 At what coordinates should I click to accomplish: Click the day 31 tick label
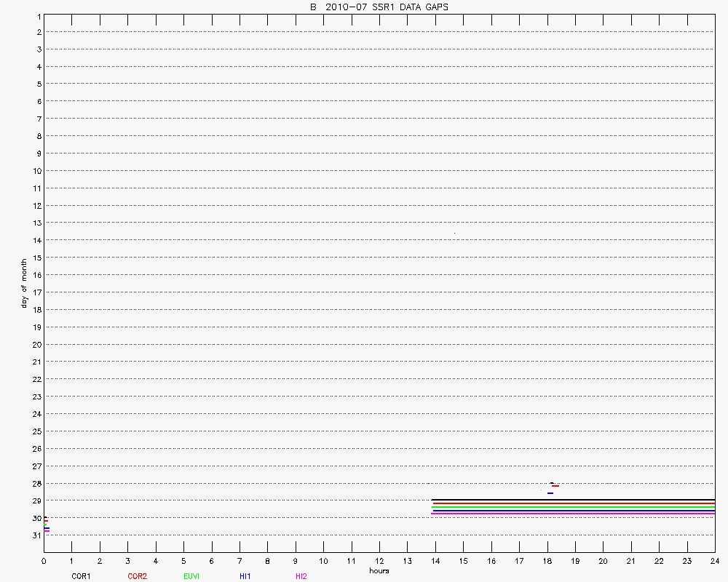[35, 535]
